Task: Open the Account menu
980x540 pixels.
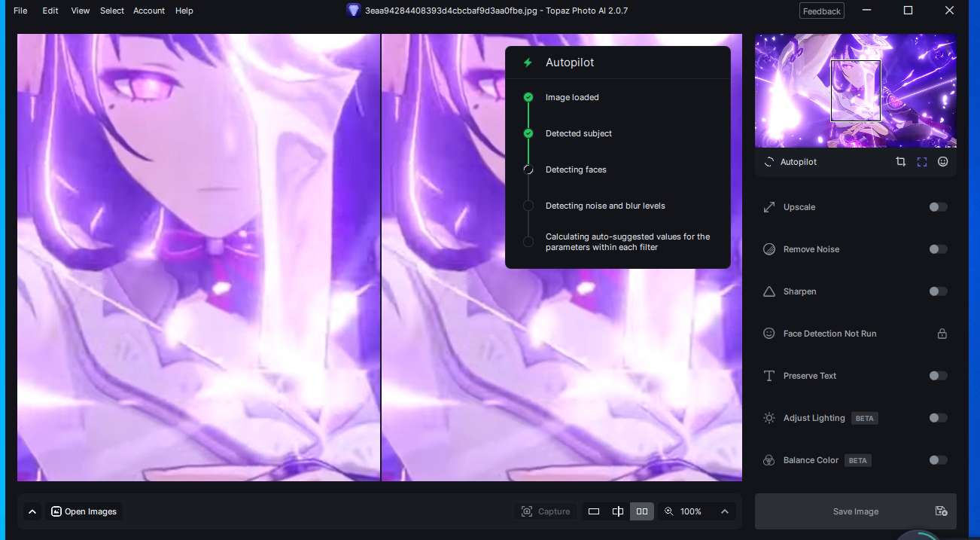Action: tap(149, 11)
